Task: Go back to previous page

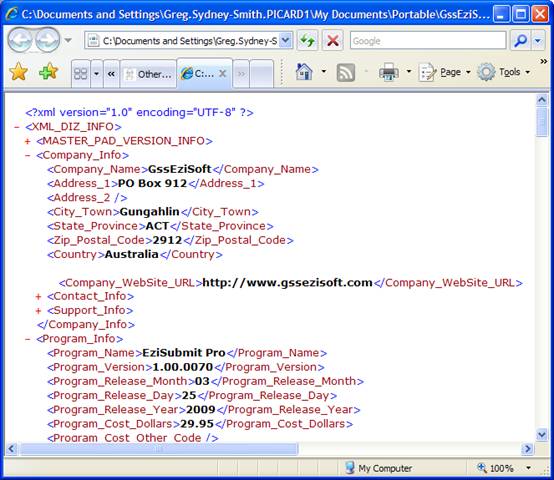Action: (20, 41)
